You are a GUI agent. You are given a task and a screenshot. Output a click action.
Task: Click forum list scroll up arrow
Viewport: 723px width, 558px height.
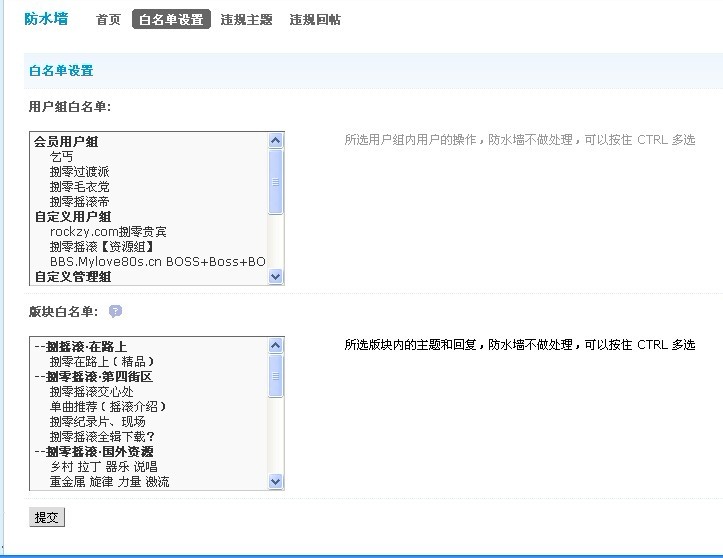click(275, 345)
